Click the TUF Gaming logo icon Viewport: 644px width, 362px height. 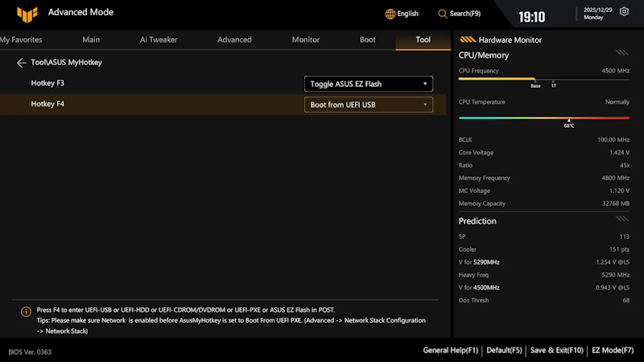(27, 14)
